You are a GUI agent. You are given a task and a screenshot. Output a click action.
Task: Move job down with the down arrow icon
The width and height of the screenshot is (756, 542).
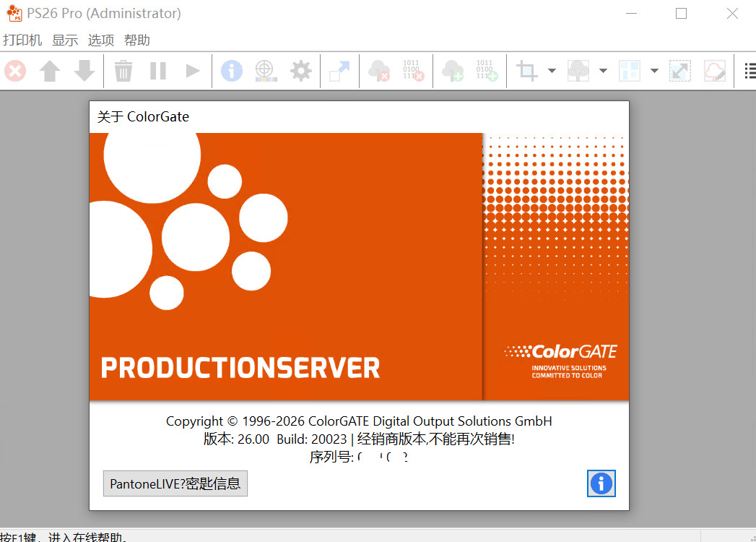[84, 71]
